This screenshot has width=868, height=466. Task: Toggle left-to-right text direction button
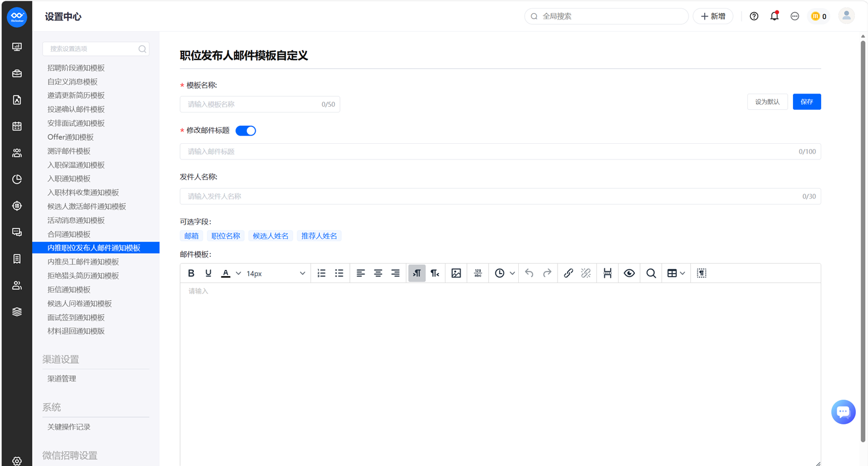417,273
